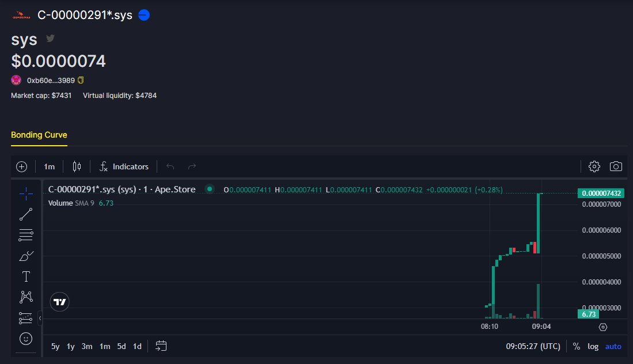Open the Bonding Curve tab
633x364 pixels.
tap(39, 135)
